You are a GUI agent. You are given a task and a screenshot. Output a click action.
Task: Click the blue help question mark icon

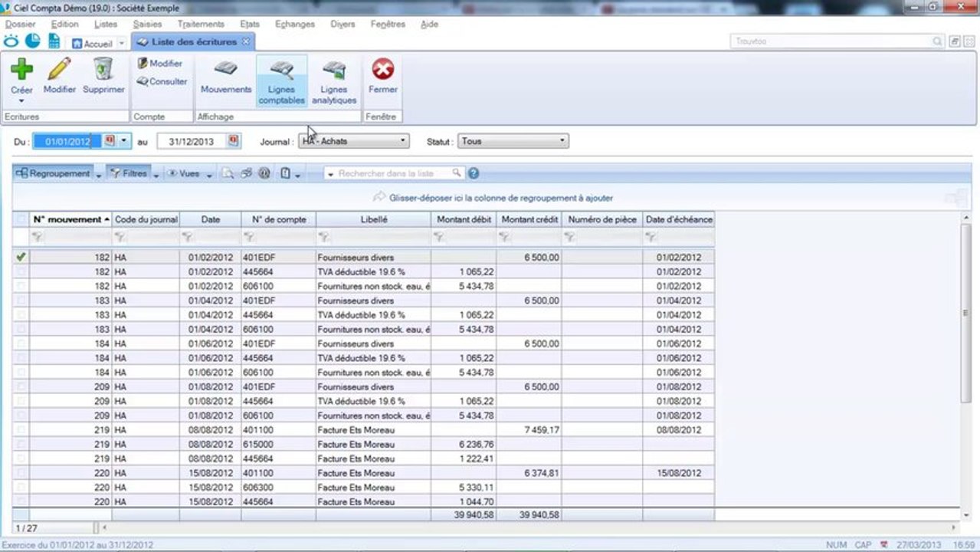[x=474, y=174]
